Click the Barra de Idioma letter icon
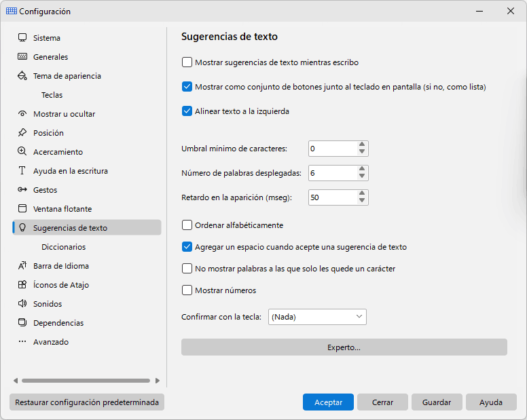Viewport: 527px width, 420px height. tap(22, 265)
